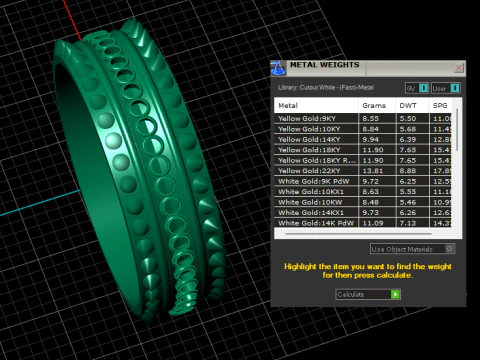Select White Gold:9K PdW row
This screenshot has width=480, height=360.
(x=363, y=181)
